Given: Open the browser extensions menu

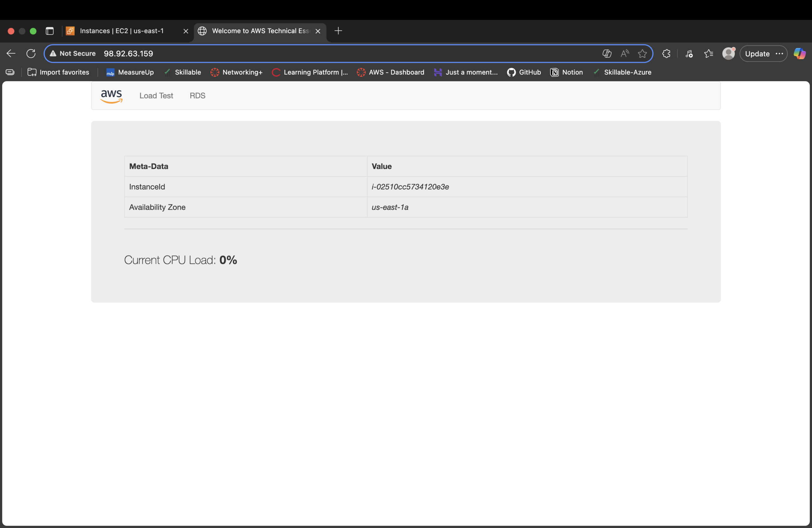Looking at the screenshot, I should click(666, 54).
